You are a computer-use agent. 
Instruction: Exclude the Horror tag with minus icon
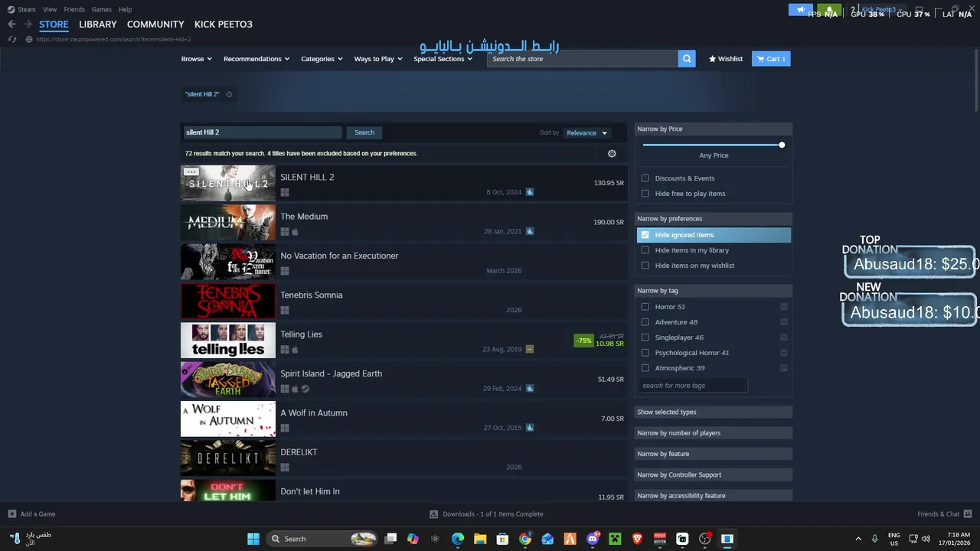[x=784, y=307]
